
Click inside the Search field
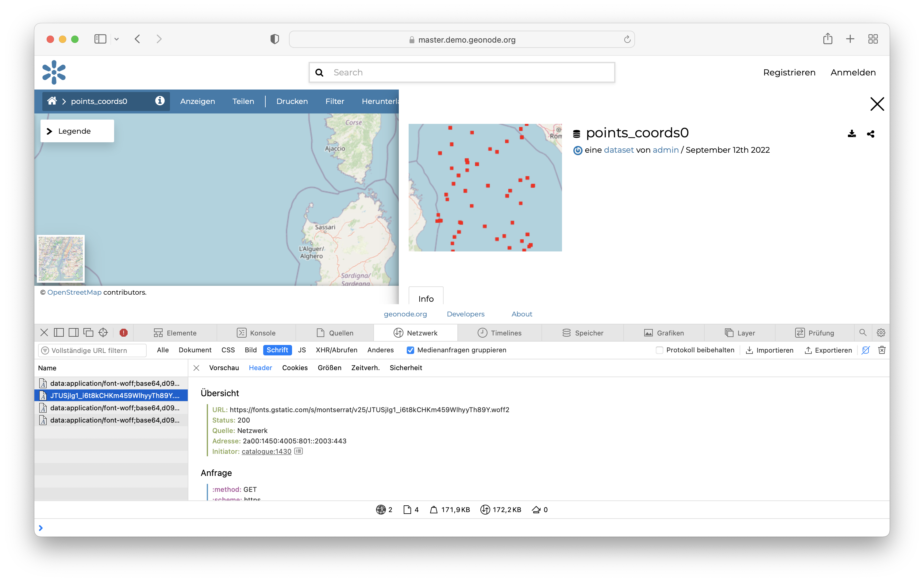tap(460, 72)
